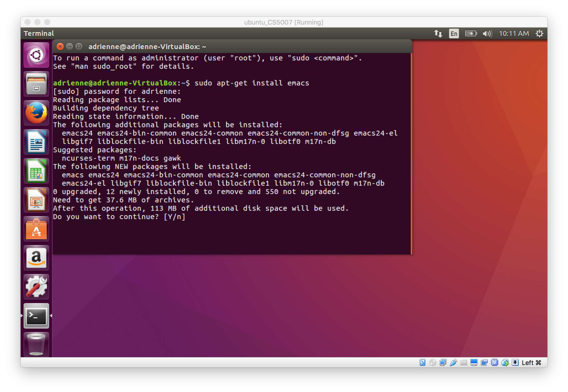Click VirtualBox USB devices status icon
The image size is (568, 392).
point(453,363)
